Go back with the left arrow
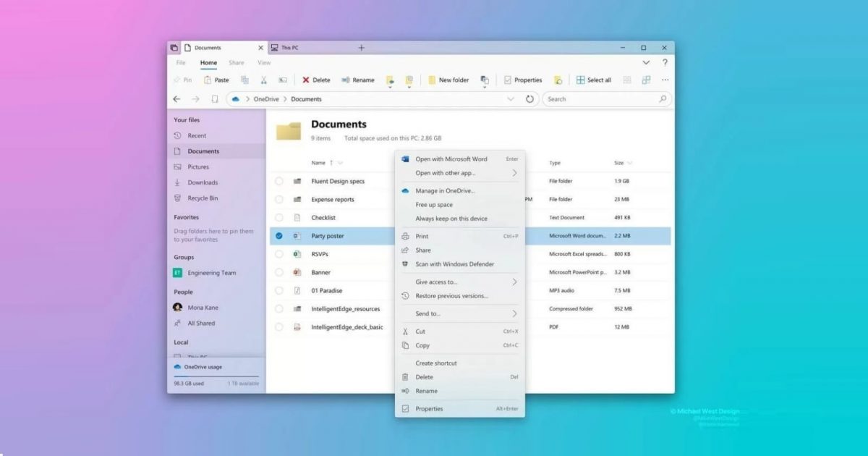 point(177,99)
